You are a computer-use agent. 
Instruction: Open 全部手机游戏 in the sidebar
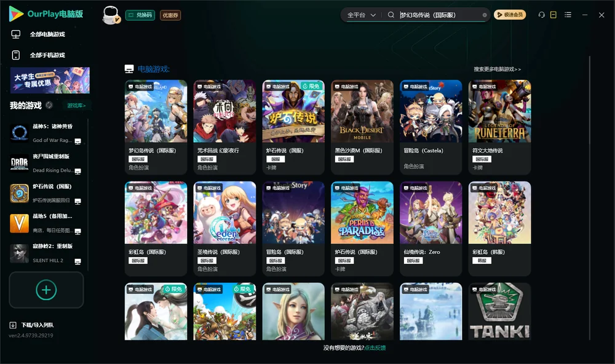(x=47, y=55)
